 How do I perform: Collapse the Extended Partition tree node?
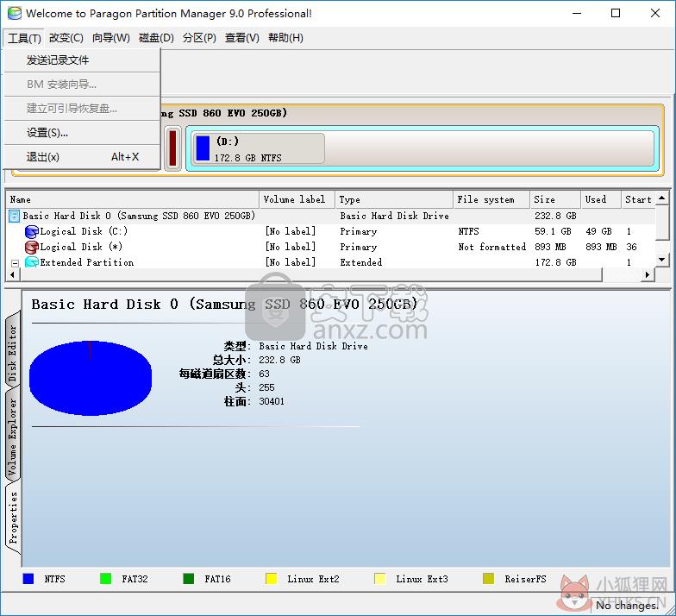15,262
